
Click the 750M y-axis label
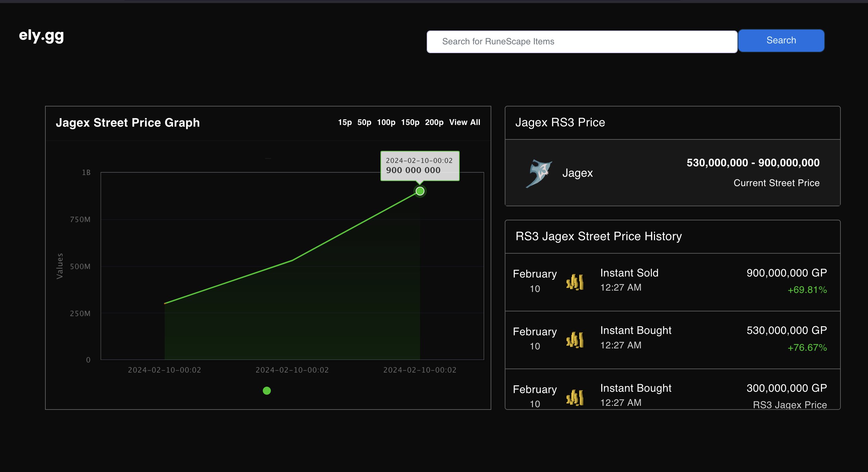(80, 220)
